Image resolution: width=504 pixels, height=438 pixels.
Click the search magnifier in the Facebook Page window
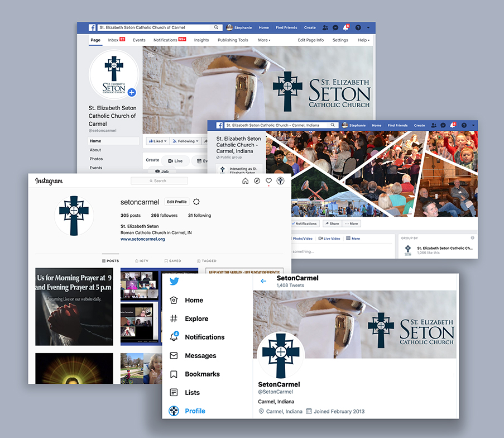tap(217, 27)
